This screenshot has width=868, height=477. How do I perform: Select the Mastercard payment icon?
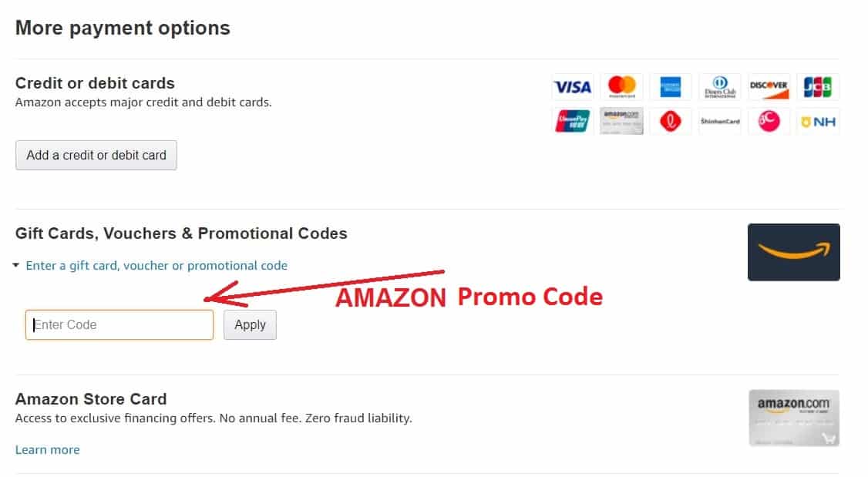(x=621, y=86)
